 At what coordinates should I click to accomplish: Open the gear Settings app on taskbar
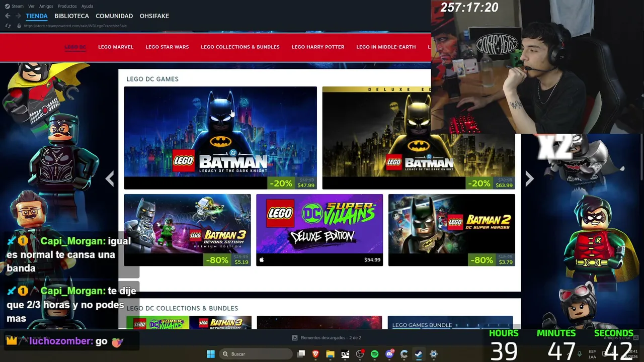[433, 354]
